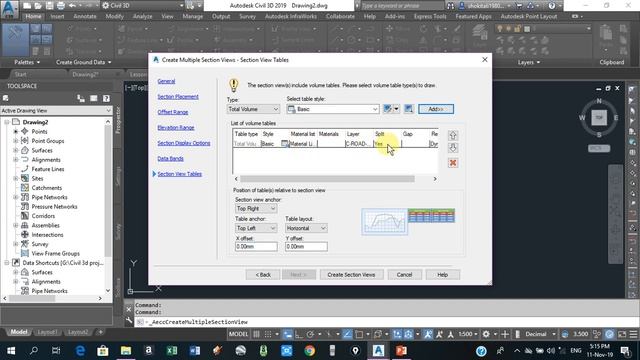Open the Collaborate ribbon tab
This screenshot has height=360, width=640.
[340, 16]
